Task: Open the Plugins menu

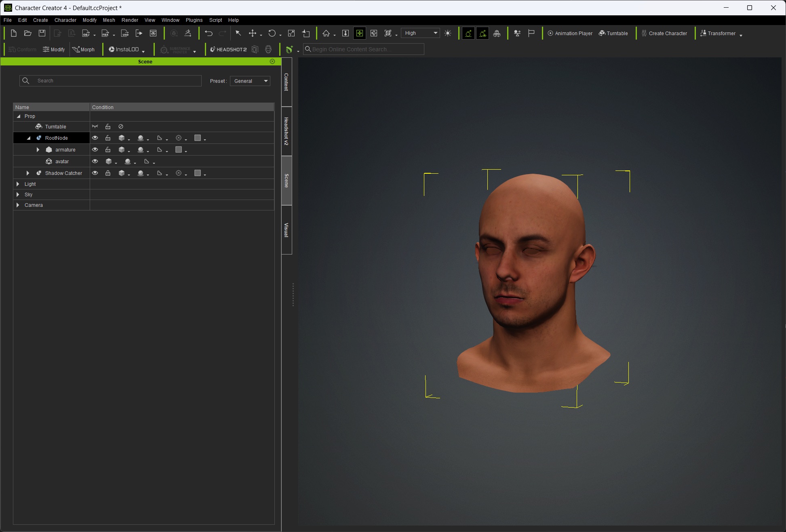Action: pyautogui.click(x=194, y=20)
